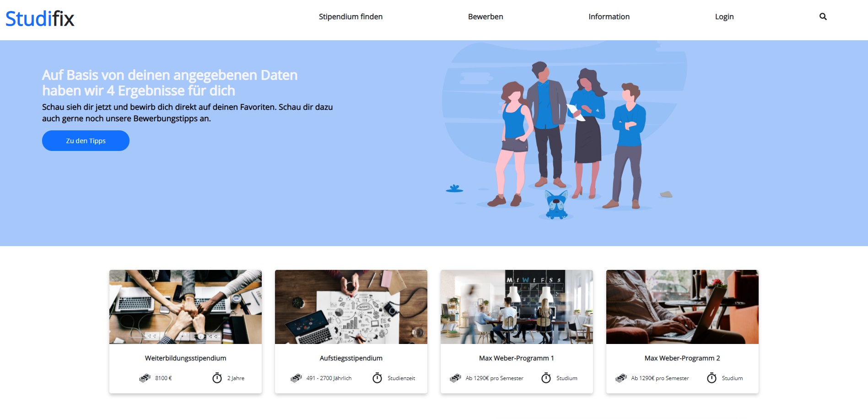Click money icon on Weiterbildungsstipendium card
Screen dimensions: 868x419
[145, 378]
